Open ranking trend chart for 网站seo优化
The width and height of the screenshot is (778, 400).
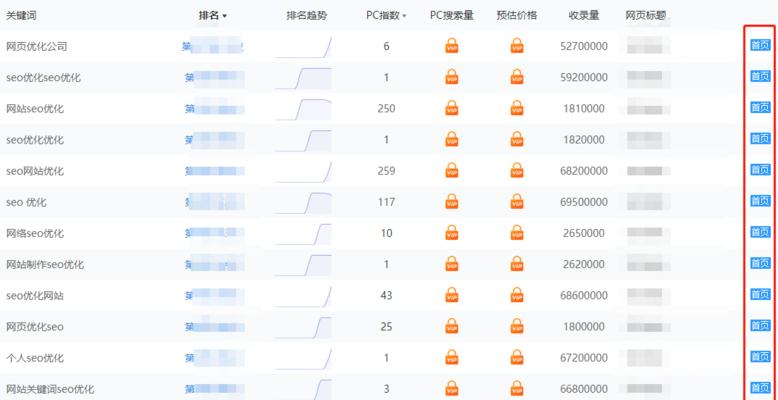304,109
